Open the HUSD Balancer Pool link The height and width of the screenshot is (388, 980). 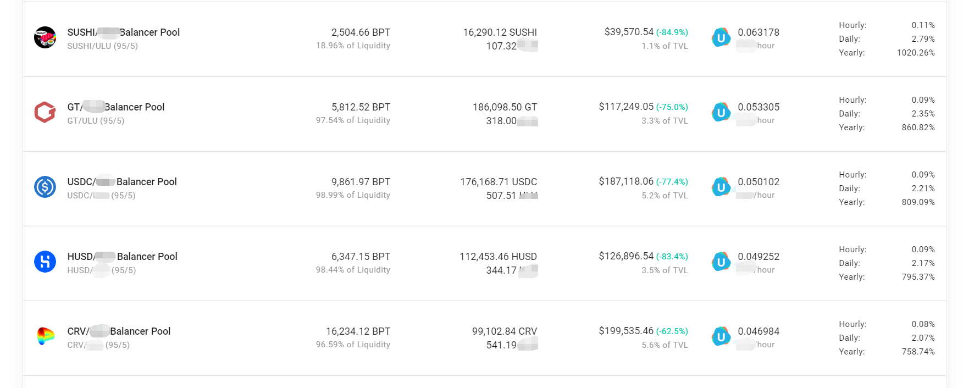coord(123,257)
